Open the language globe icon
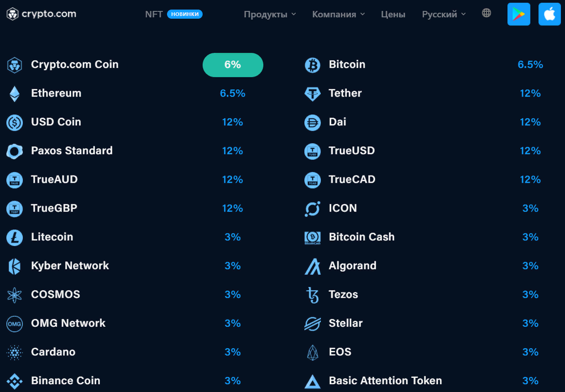This screenshot has height=392, width=565. click(x=486, y=13)
